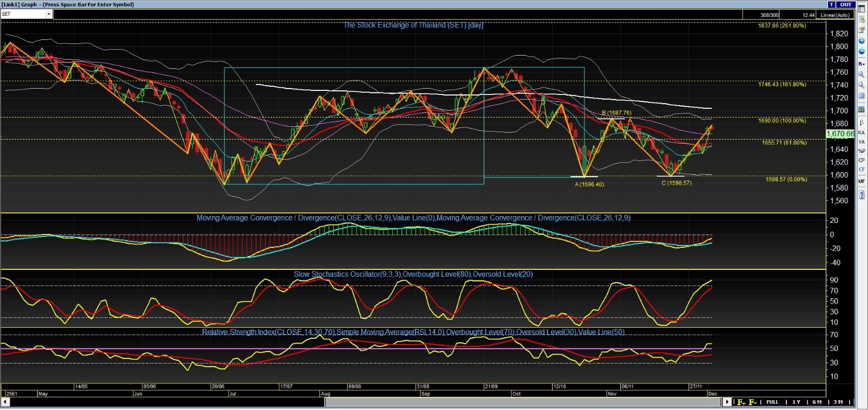
Task: Click the VA sidebar tool
Action: (x=862, y=142)
